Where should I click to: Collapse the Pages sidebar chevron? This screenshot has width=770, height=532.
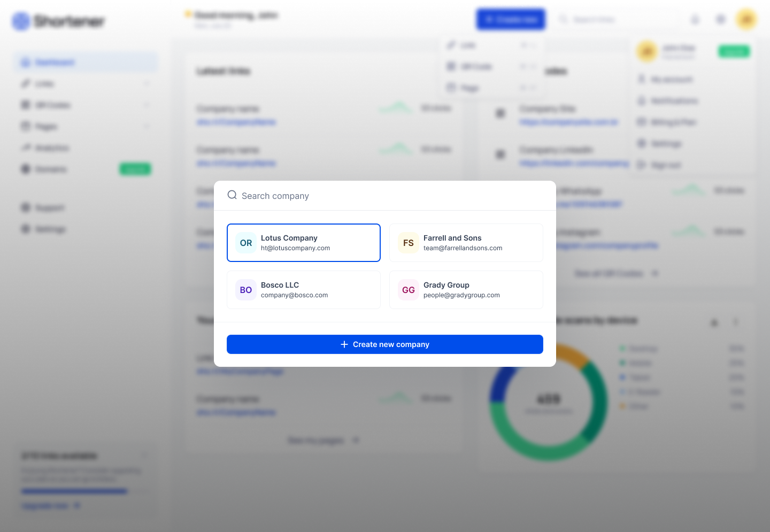coord(147,126)
